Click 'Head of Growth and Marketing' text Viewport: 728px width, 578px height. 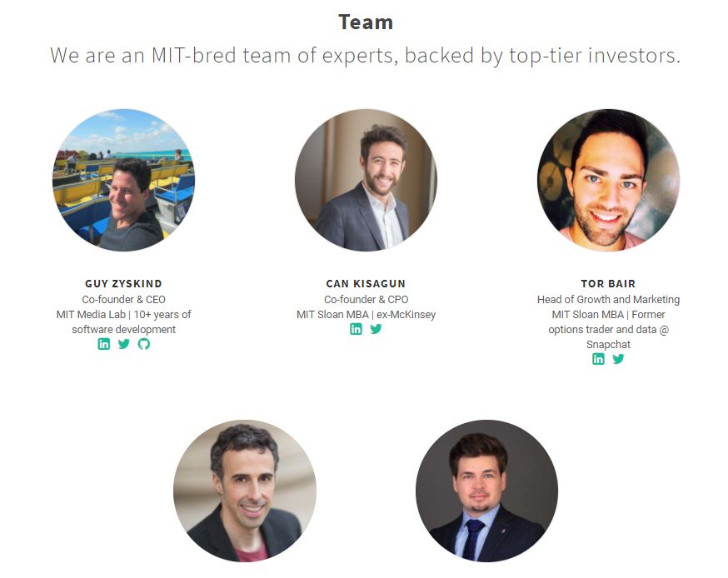[608, 300]
